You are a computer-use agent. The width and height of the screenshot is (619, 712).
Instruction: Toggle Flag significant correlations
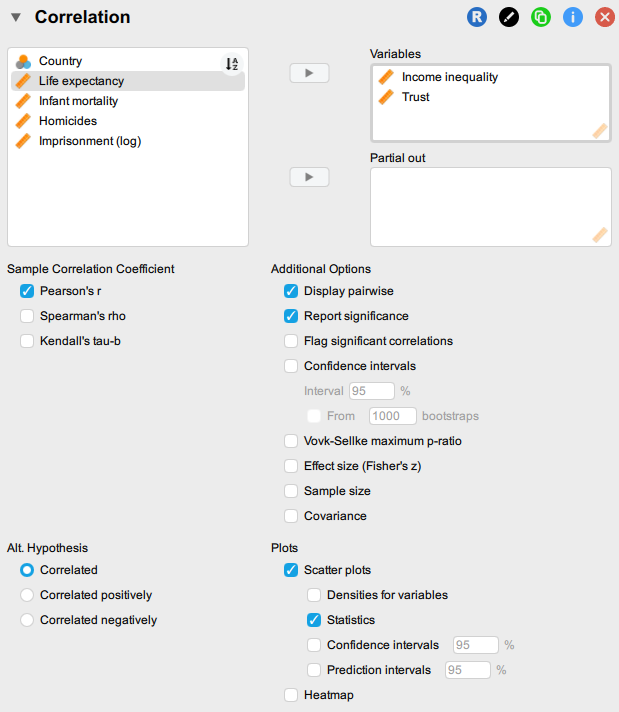coord(291,341)
